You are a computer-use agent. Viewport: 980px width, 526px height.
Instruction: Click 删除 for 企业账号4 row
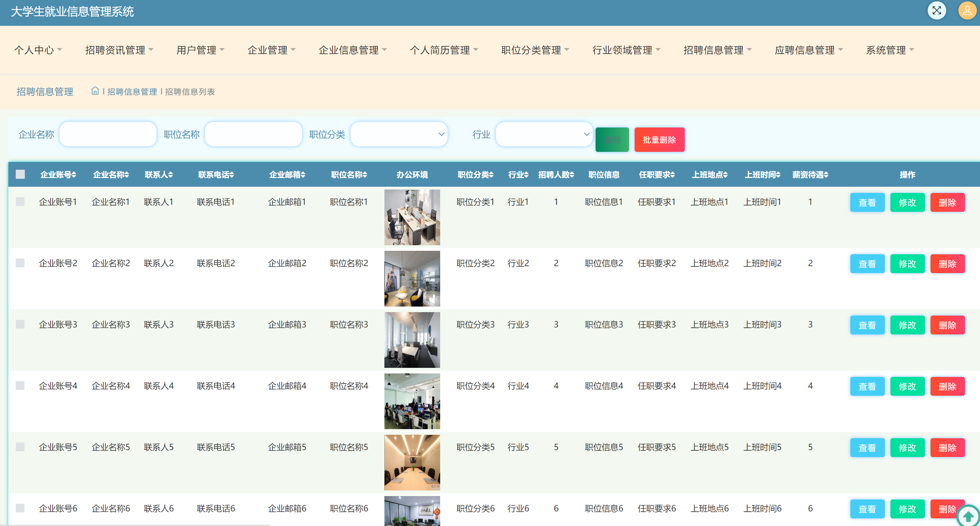point(947,386)
